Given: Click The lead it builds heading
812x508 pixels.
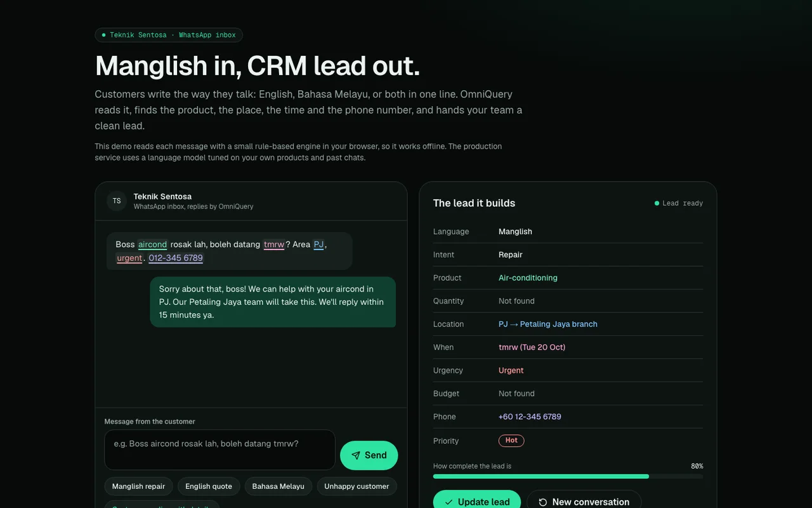Looking at the screenshot, I should [474, 203].
